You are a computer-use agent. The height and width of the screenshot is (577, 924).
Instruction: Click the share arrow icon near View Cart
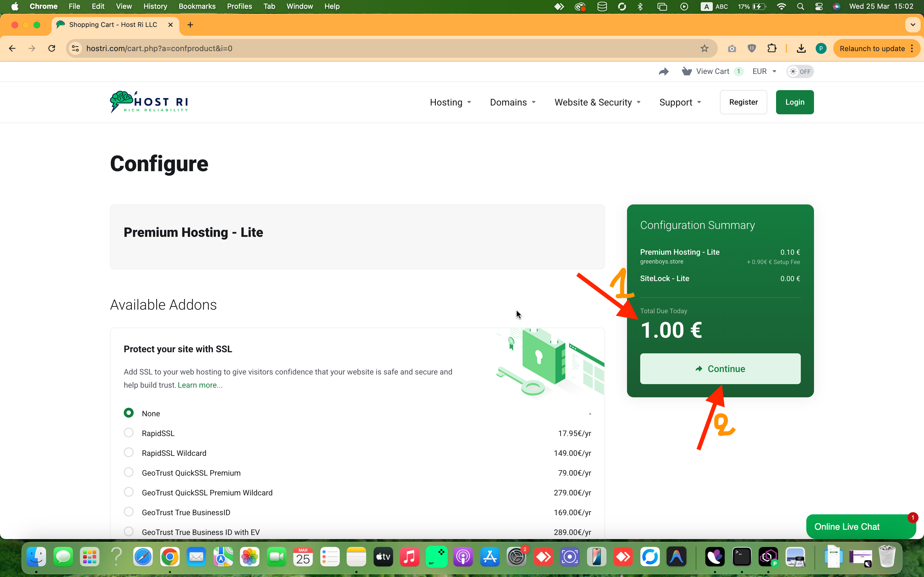664,71
